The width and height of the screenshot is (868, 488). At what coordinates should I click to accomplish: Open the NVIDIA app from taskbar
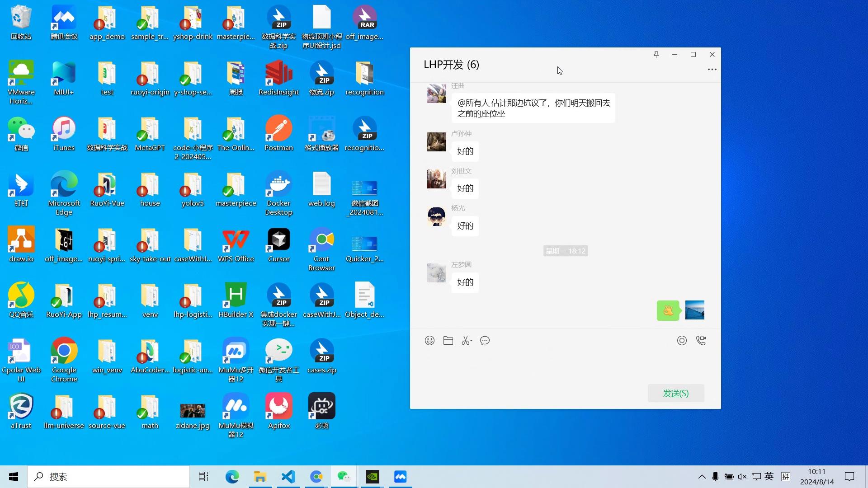(x=373, y=477)
